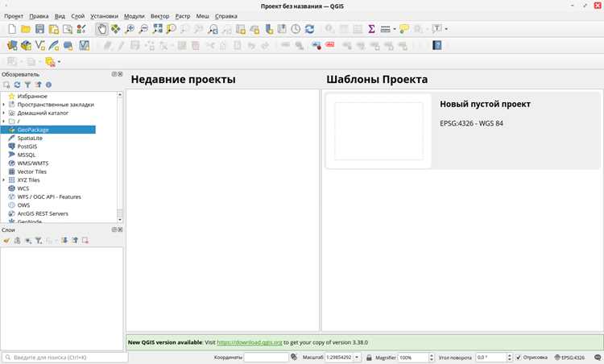This screenshot has width=604, height=364.
Task: Create a new project with the blank page icon
Action: coord(12,29)
